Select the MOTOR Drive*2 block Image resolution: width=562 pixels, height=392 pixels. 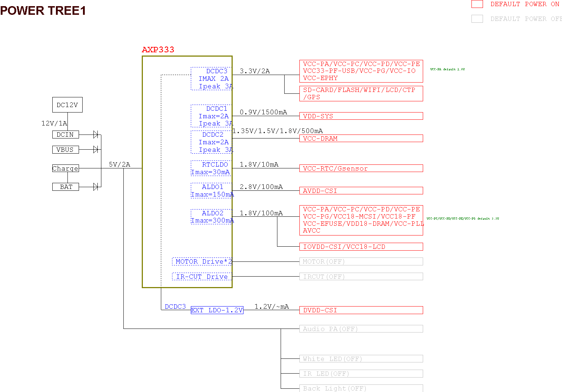202,261
